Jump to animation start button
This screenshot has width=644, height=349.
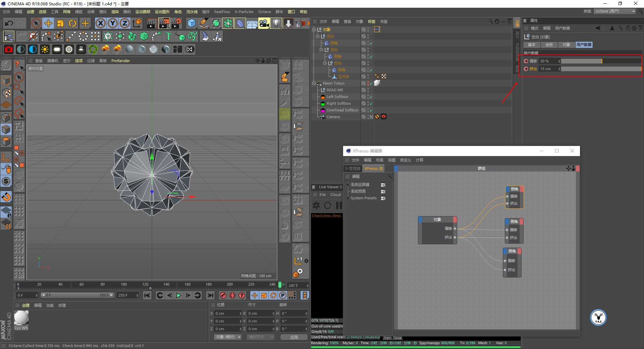[147, 295]
